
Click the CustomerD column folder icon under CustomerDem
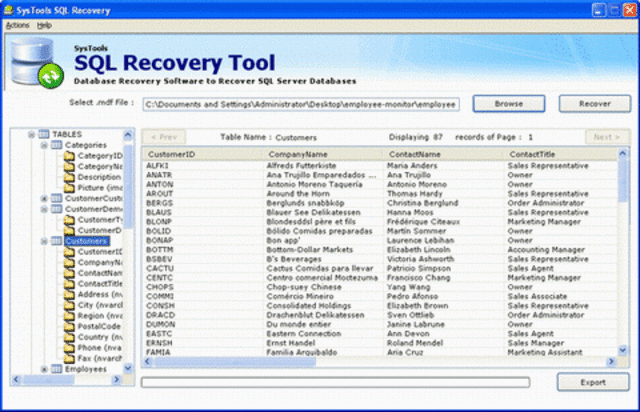(x=69, y=230)
